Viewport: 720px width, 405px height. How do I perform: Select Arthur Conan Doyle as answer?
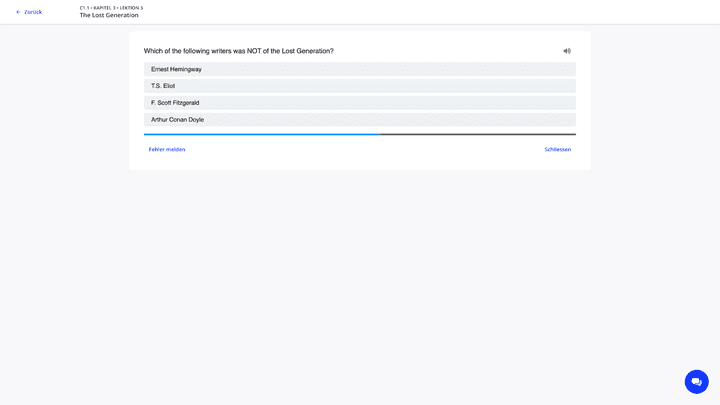pos(359,120)
